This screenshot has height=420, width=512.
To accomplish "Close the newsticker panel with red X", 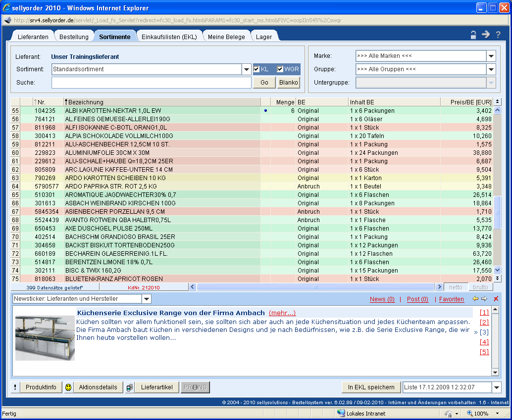I will 496,299.
